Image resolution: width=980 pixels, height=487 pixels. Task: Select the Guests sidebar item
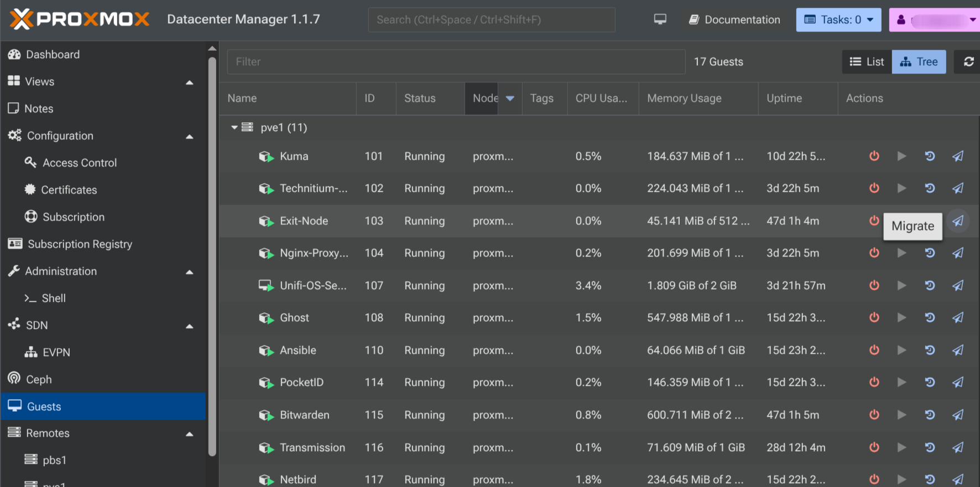point(103,406)
